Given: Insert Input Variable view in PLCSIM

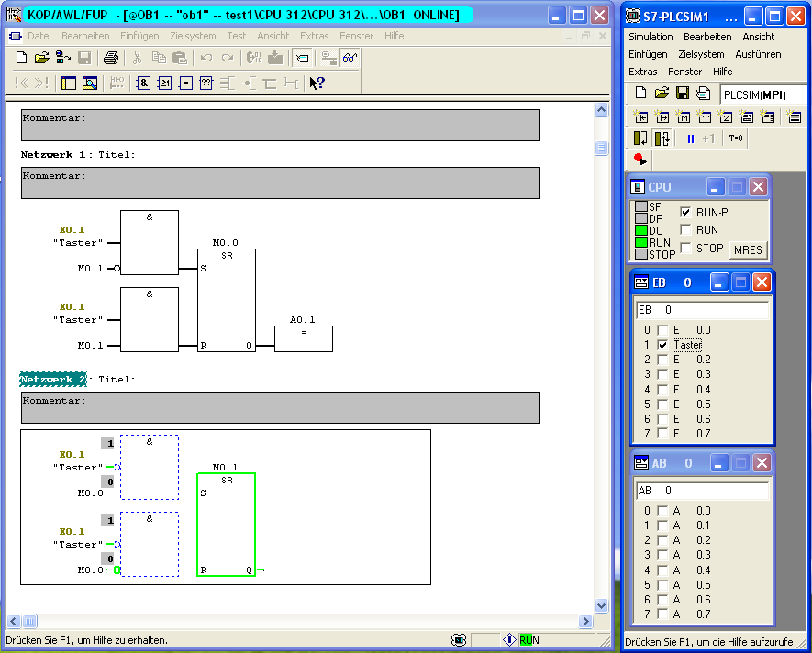Looking at the screenshot, I should (640, 116).
